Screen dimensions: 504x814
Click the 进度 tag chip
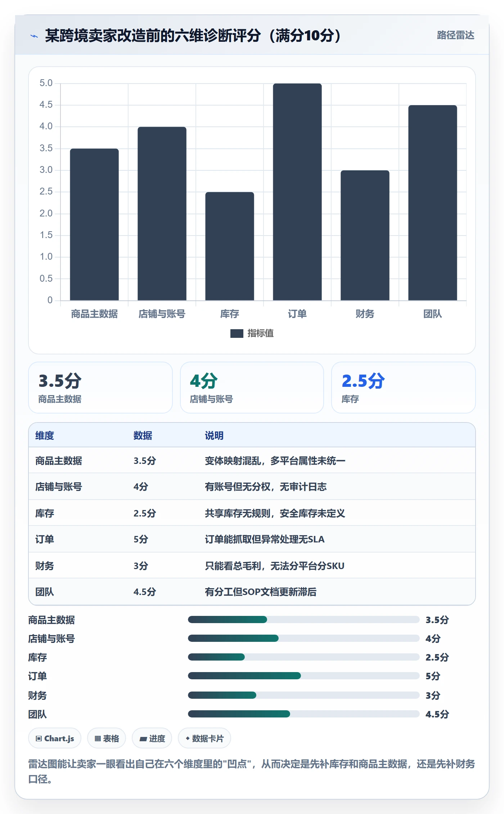click(x=152, y=738)
